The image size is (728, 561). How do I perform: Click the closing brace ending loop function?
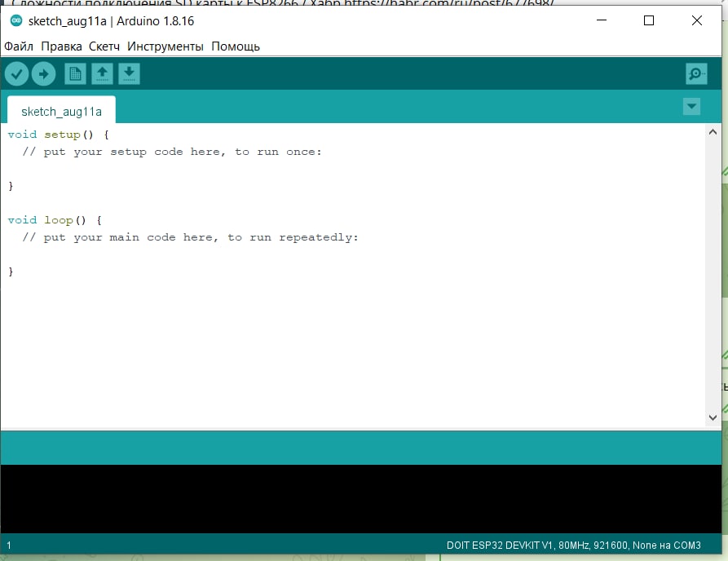click(x=11, y=272)
